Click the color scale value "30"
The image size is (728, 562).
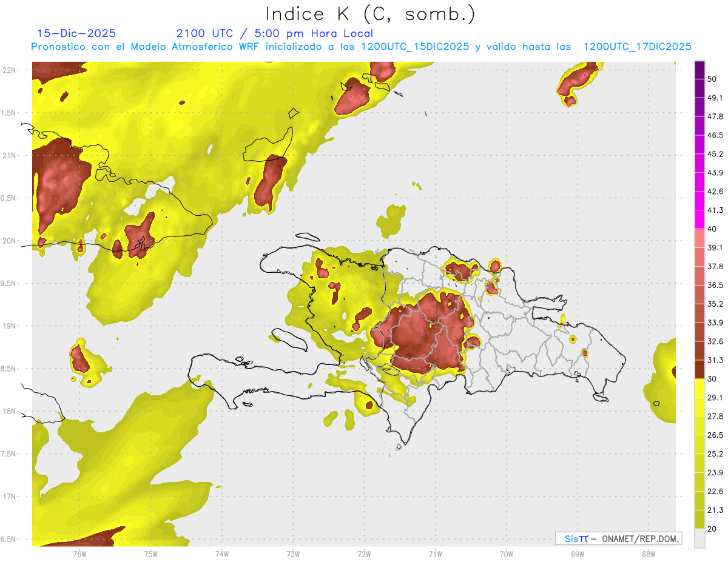coord(713,379)
